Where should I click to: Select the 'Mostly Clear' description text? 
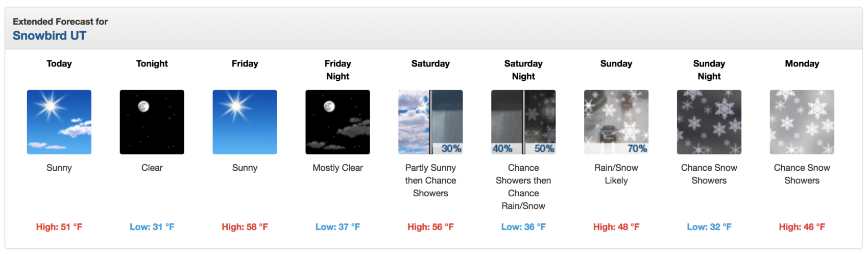pyautogui.click(x=338, y=168)
